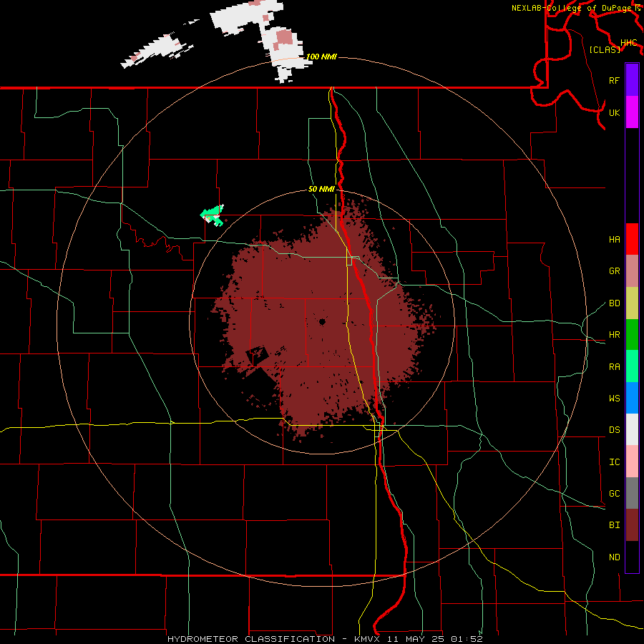
Task: Click the HA legend label
Action: point(614,240)
